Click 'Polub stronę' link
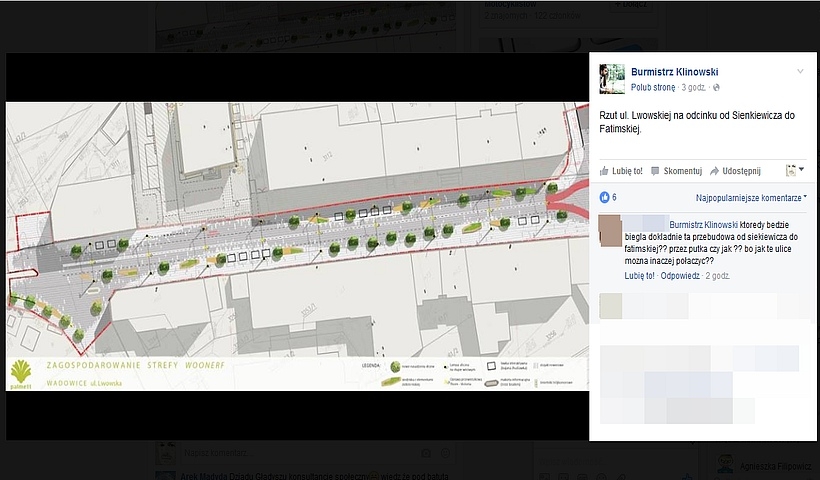820x480 pixels. [654, 88]
